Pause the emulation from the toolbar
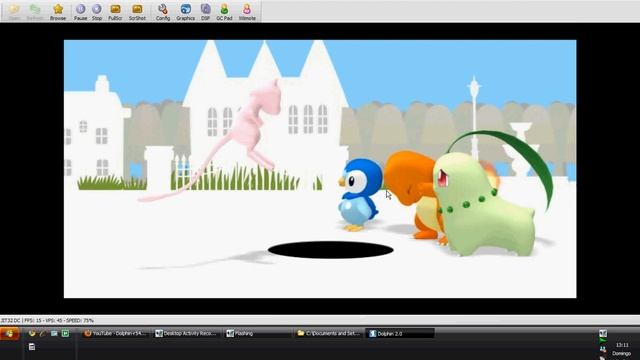 [80, 11]
